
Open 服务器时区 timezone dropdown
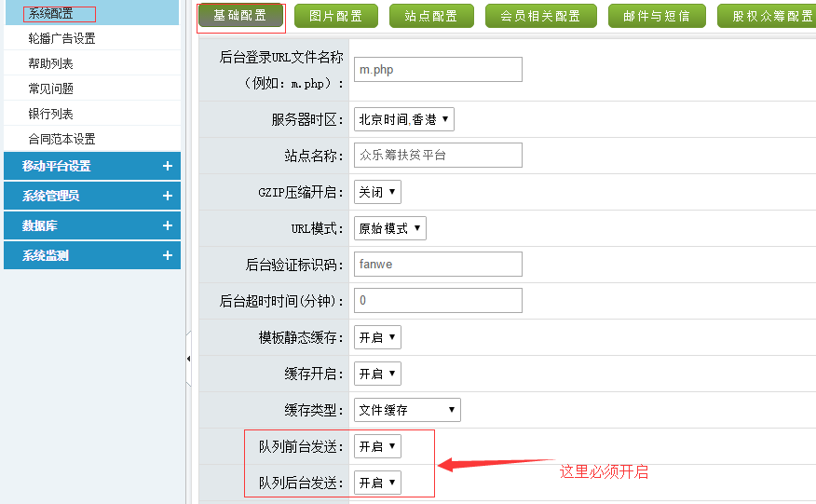403,119
